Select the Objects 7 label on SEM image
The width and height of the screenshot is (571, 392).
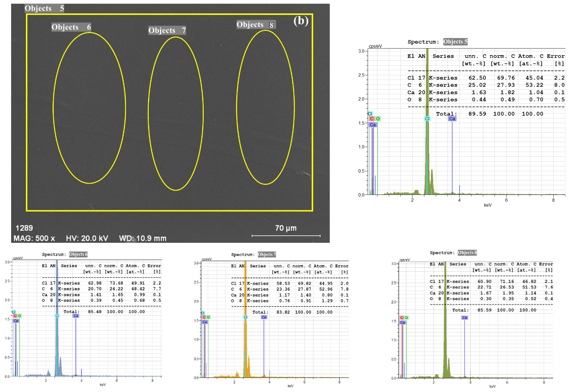[x=167, y=31]
